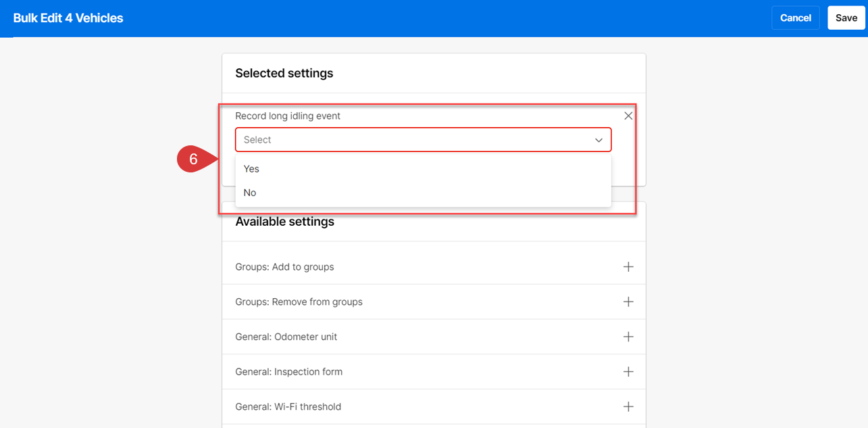Add the General: Inspection form setting
The height and width of the screenshot is (428, 868).
pos(628,372)
